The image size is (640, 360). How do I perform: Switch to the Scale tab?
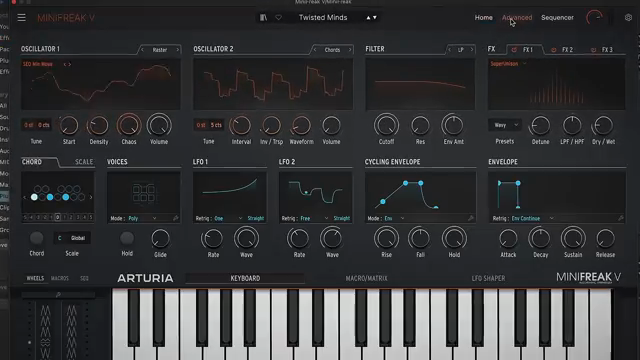(84, 162)
